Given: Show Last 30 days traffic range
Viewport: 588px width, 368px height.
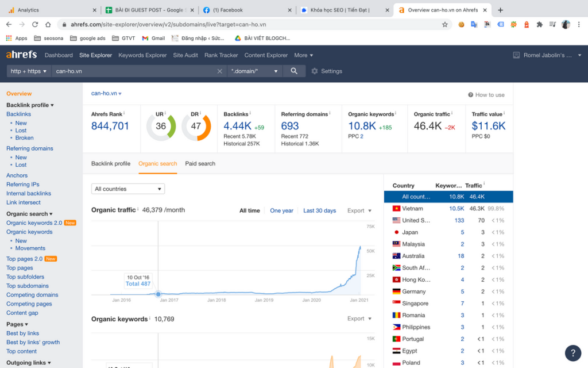Looking at the screenshot, I should 319,210.
